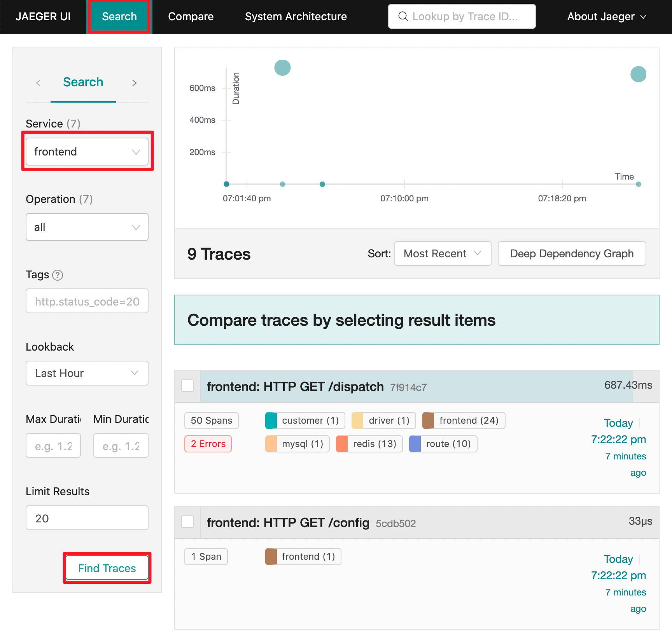Focus the Lookup by Trace ID field
672x632 pixels.
coord(462,16)
